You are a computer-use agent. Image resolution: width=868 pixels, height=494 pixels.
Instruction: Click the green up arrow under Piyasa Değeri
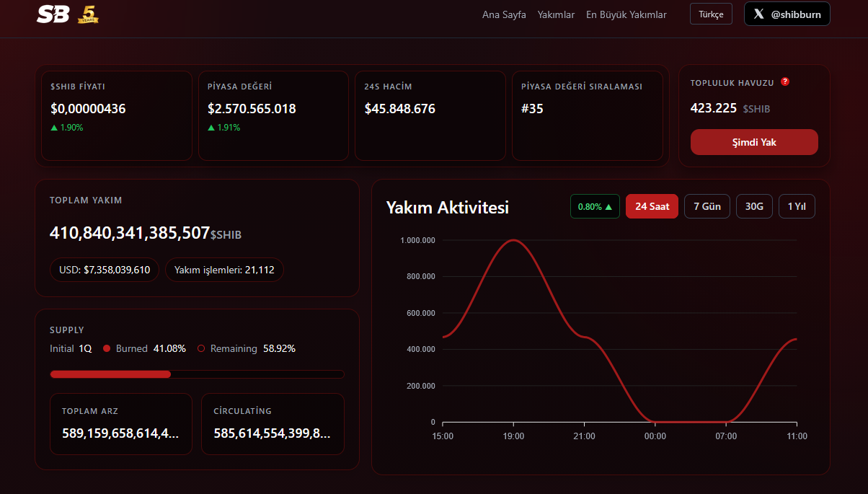coord(211,128)
